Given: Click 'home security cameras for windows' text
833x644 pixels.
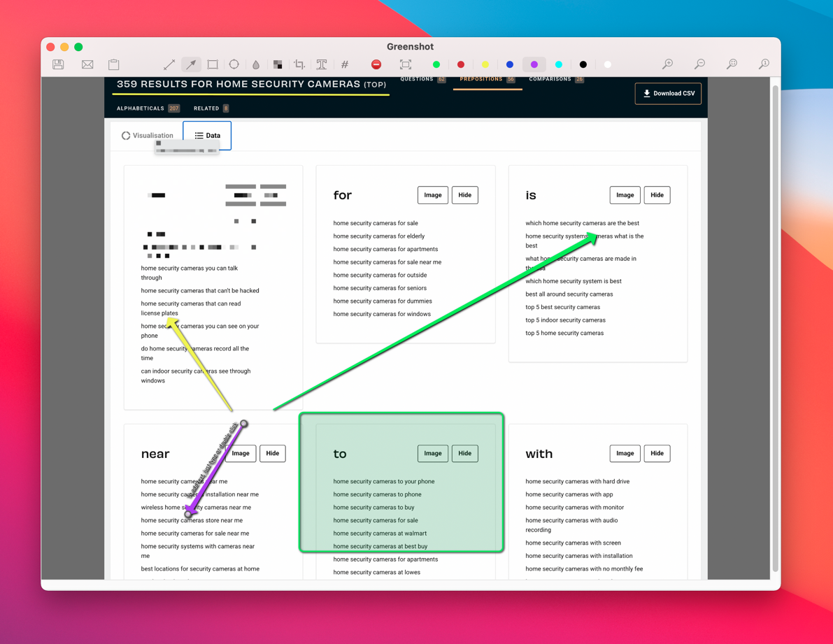Looking at the screenshot, I should (x=382, y=314).
